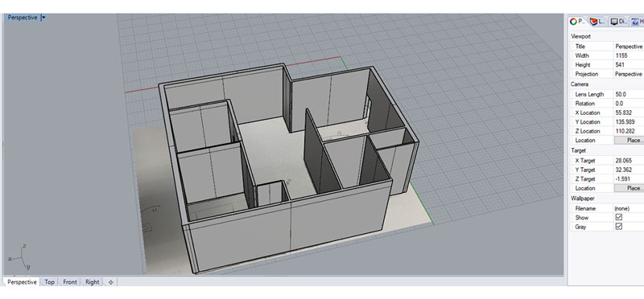Viewport: 644px width, 299px height.
Task: Click the Perspective viewport title label
Action: click(23, 18)
